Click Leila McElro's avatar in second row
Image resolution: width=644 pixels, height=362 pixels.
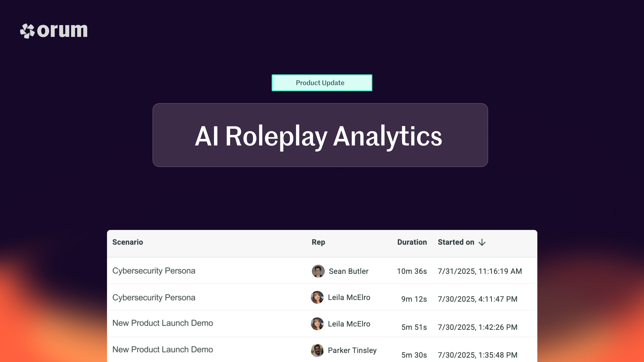point(317,297)
